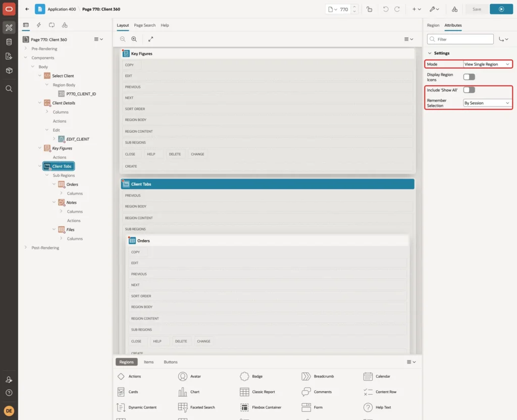The width and height of the screenshot is (517, 420).
Task: Expand the Pre-Rendering node
Action: [x=25, y=48]
